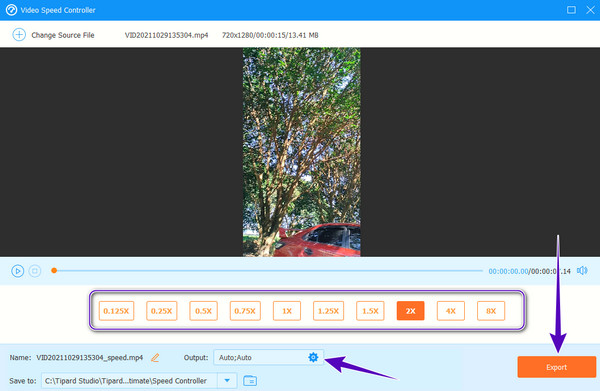Click Change Source File label
Screen dimensions: 600x391
(63, 35)
